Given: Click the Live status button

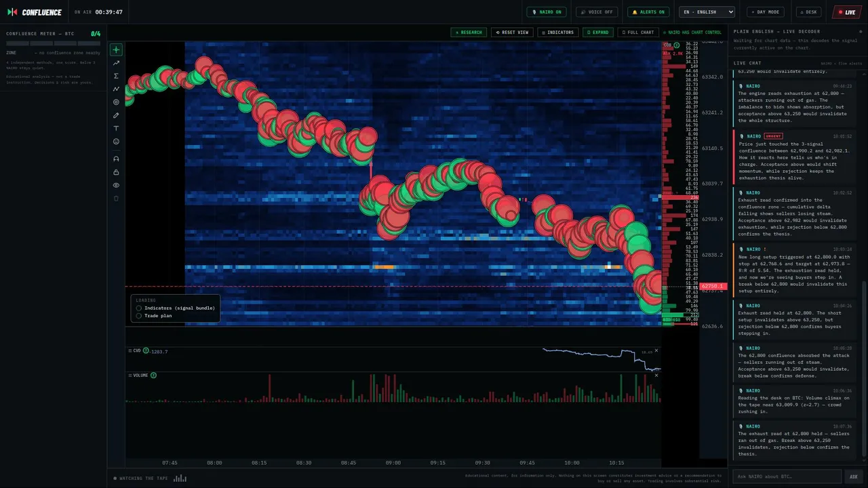Looking at the screenshot, I should pyautogui.click(x=847, y=12).
